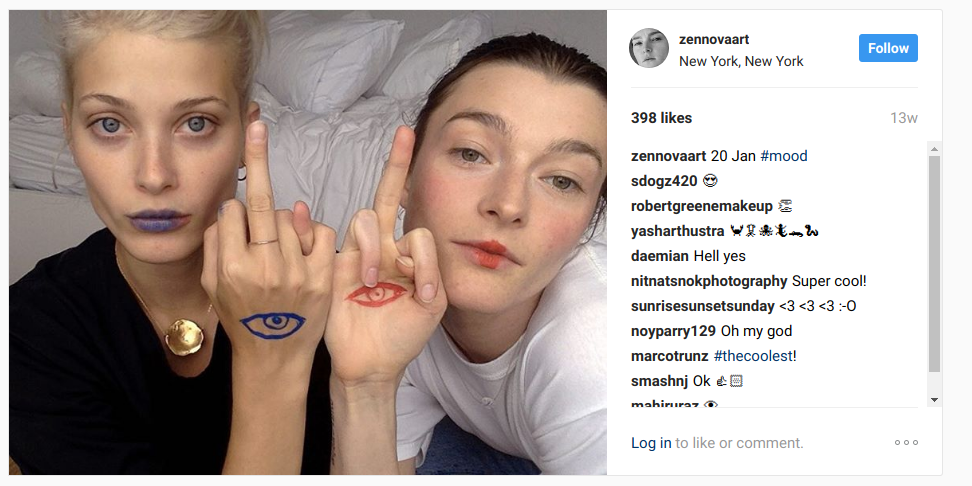Open the zennovaart username in header
This screenshot has width=972, height=486.
coord(714,39)
